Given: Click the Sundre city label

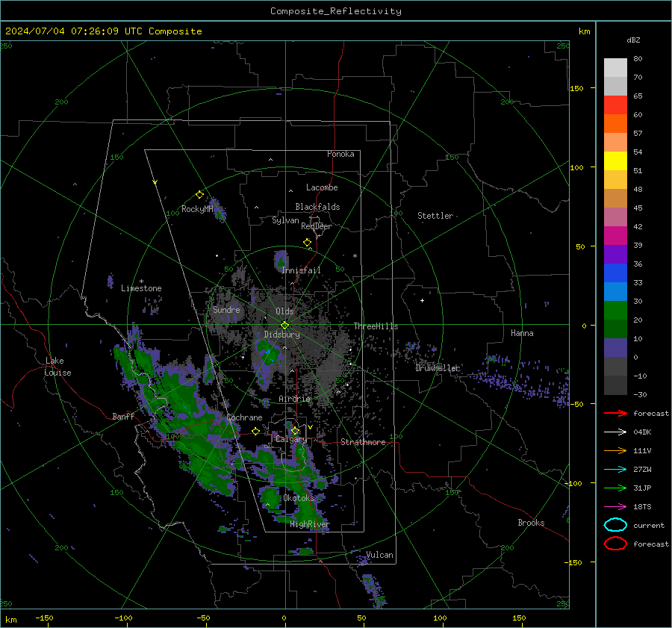Looking at the screenshot, I should pos(226,309).
